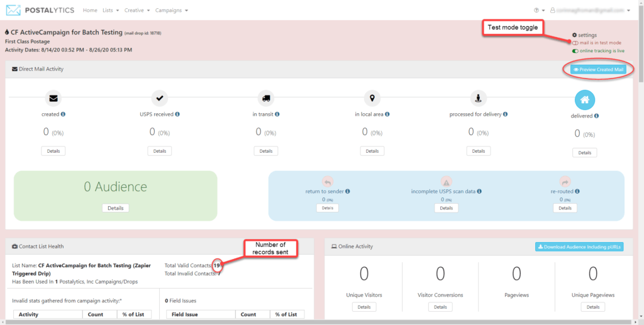Click the USPS received checkmark icon
644x325 pixels.
(x=160, y=99)
